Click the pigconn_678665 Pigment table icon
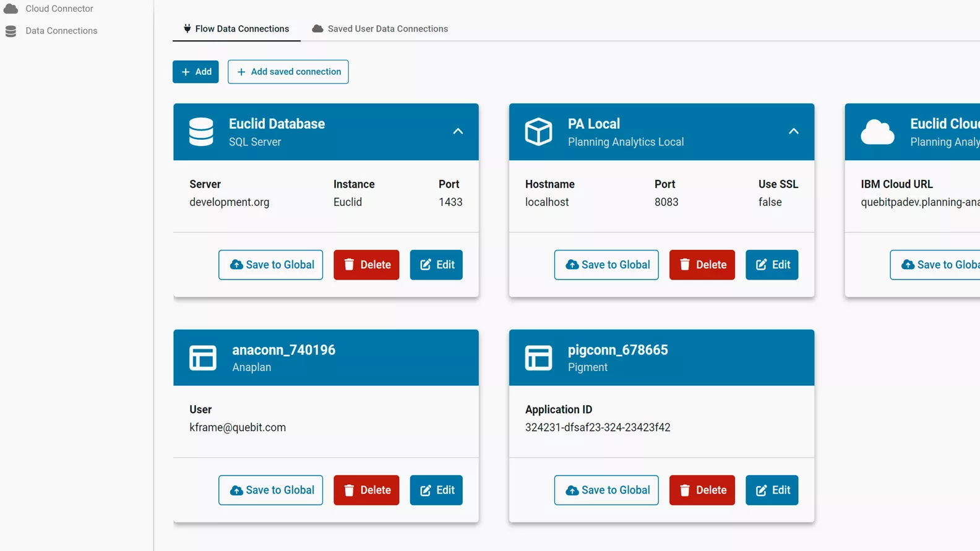 [x=538, y=357]
